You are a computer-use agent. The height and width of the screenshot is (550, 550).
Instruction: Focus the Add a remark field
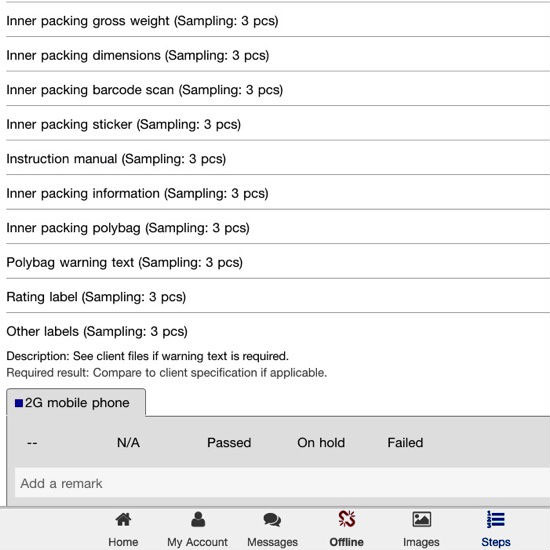point(282,483)
